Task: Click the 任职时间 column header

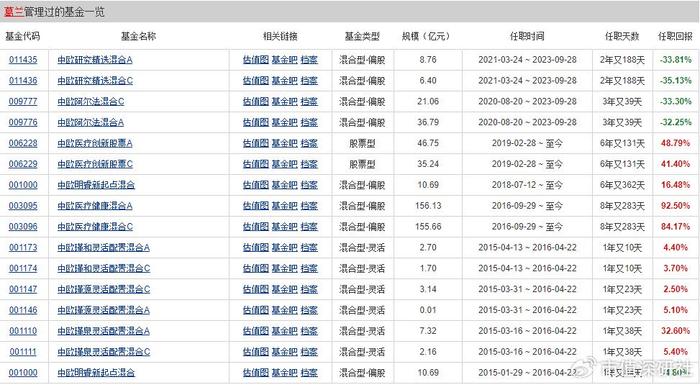Action: 527,36
